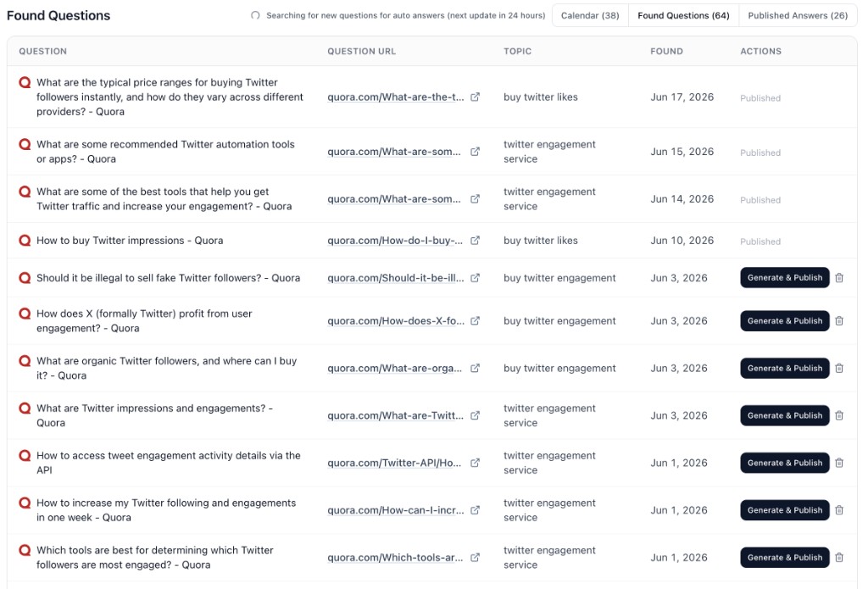Open external link icon for organic Twitter followers question
The width and height of the screenshot is (868, 589).
475,368
